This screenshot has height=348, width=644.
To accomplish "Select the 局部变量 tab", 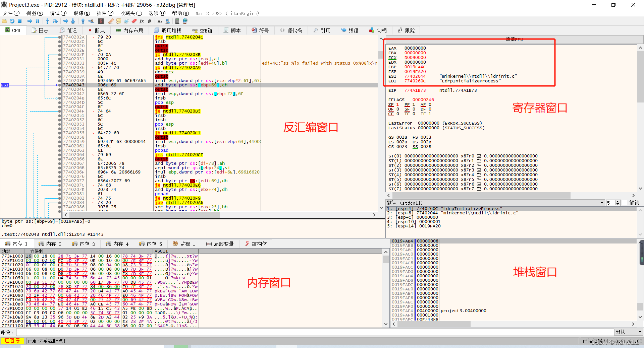I will 220,244.
